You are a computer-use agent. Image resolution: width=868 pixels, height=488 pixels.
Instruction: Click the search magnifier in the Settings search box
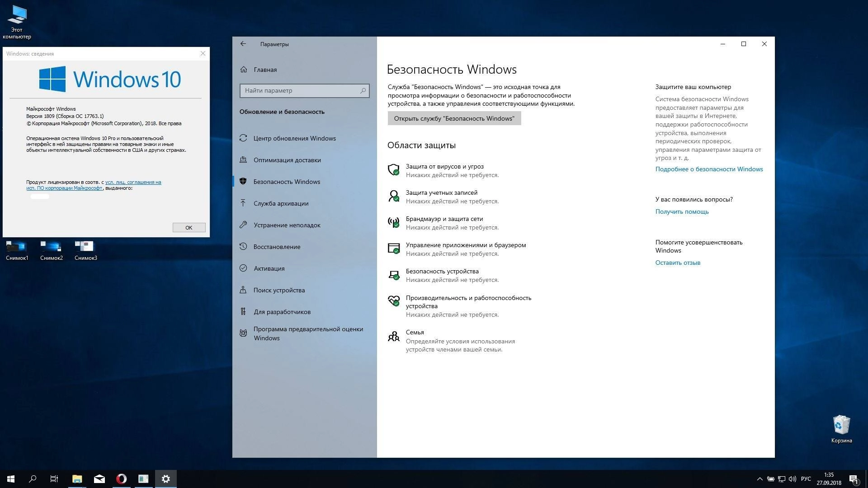coord(363,90)
